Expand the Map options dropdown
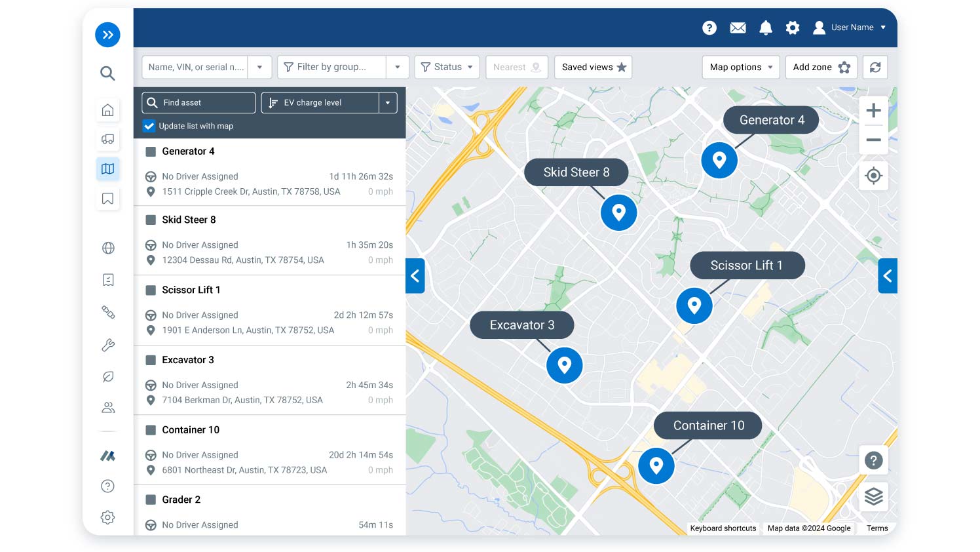 (740, 67)
